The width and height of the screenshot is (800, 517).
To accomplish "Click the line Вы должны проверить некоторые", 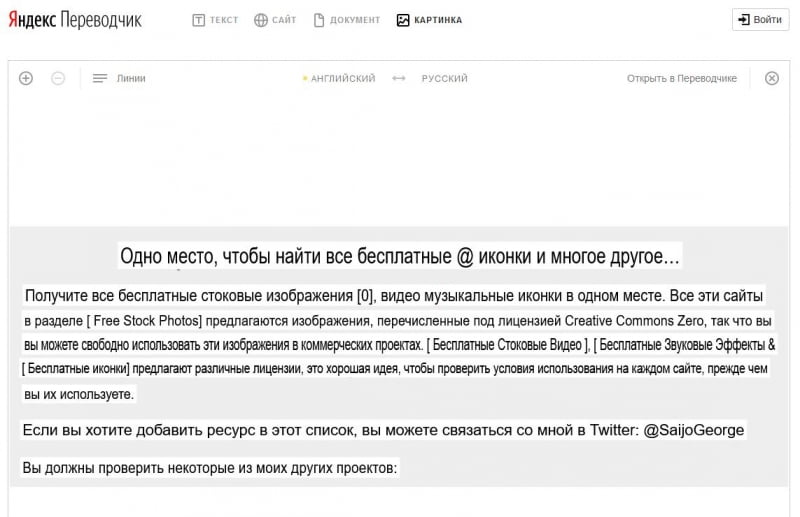I will click(210, 467).
